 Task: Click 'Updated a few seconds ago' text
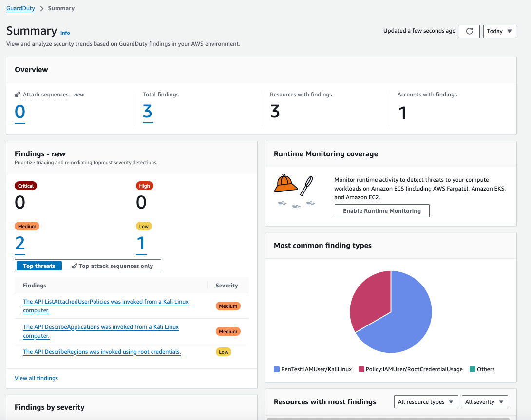pos(419,31)
